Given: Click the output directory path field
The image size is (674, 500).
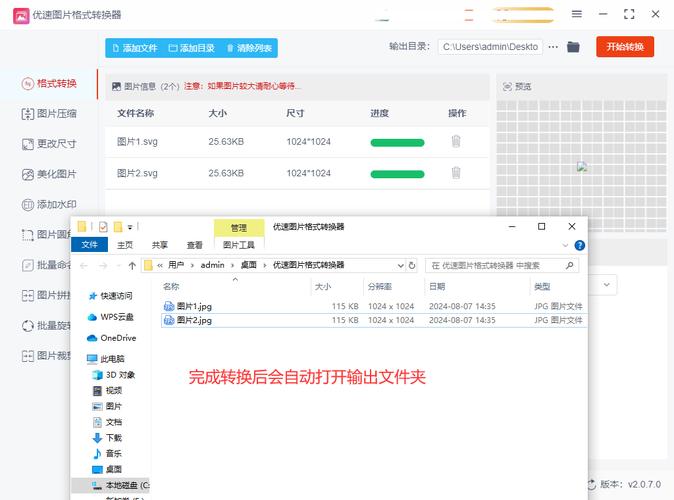Looking at the screenshot, I should [x=490, y=46].
